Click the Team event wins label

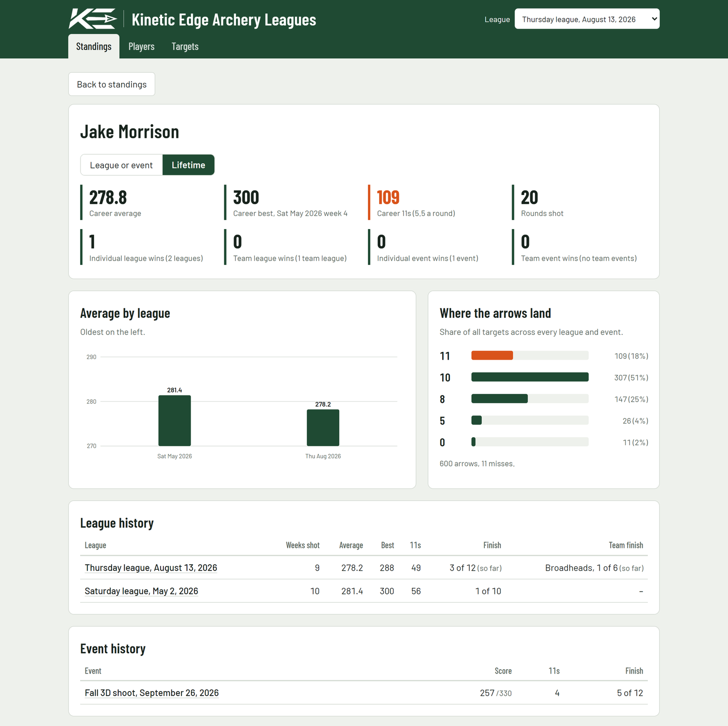pyautogui.click(x=579, y=258)
